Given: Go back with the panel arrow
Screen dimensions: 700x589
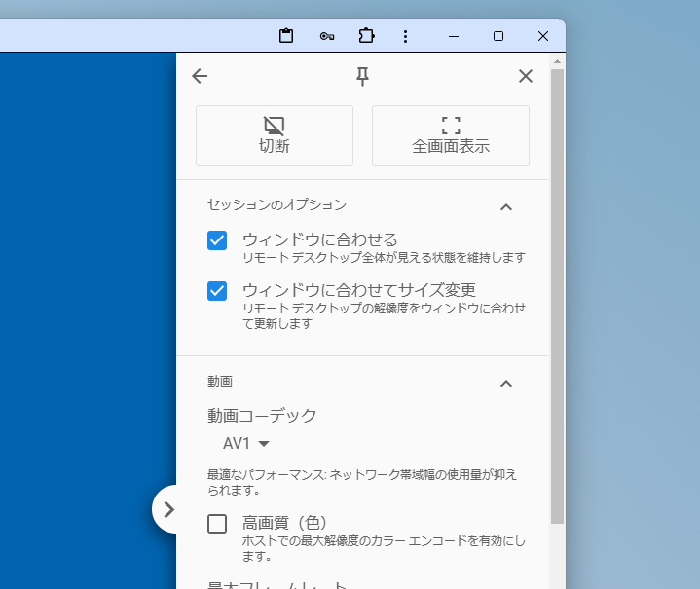Looking at the screenshot, I should (x=200, y=76).
